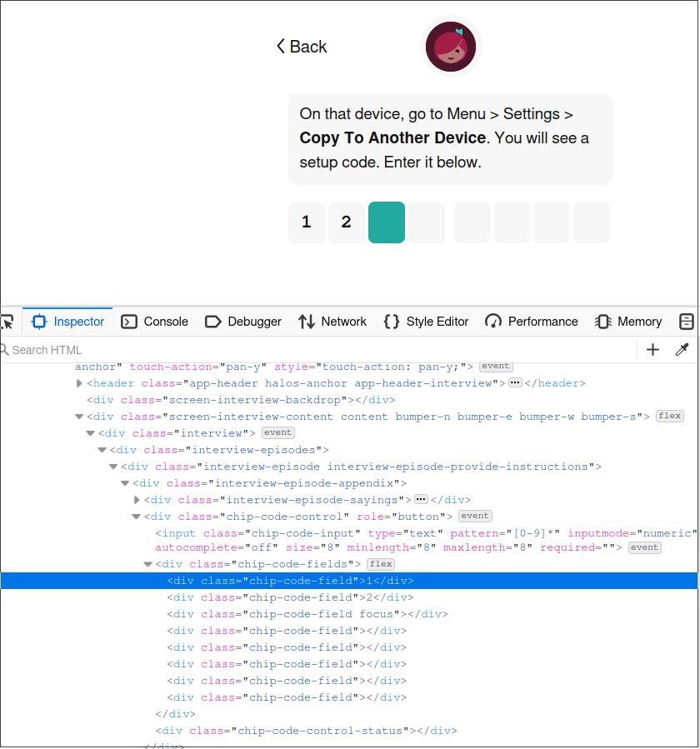This screenshot has height=749, width=700.
Task: Click the flex badge on chip-code-fields
Action: pyautogui.click(x=381, y=564)
